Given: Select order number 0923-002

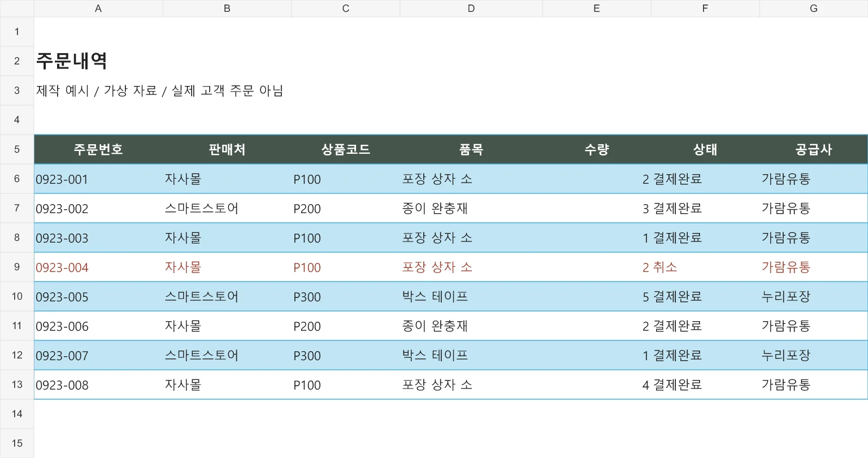Looking at the screenshot, I should (x=98, y=208).
